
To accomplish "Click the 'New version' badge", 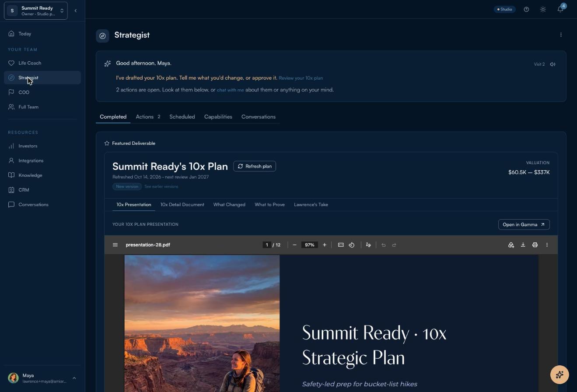I will [127, 186].
